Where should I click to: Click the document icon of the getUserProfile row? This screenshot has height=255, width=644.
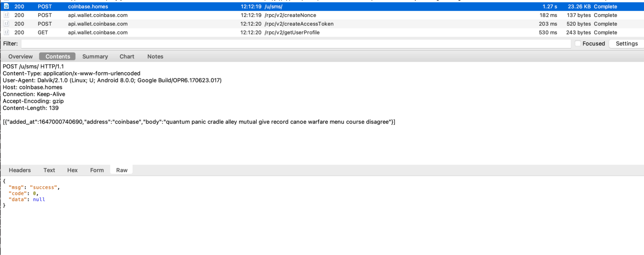(x=6, y=33)
